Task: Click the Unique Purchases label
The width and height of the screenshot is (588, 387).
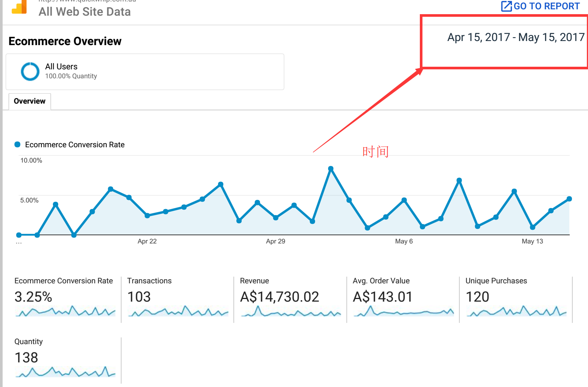Action: point(496,281)
